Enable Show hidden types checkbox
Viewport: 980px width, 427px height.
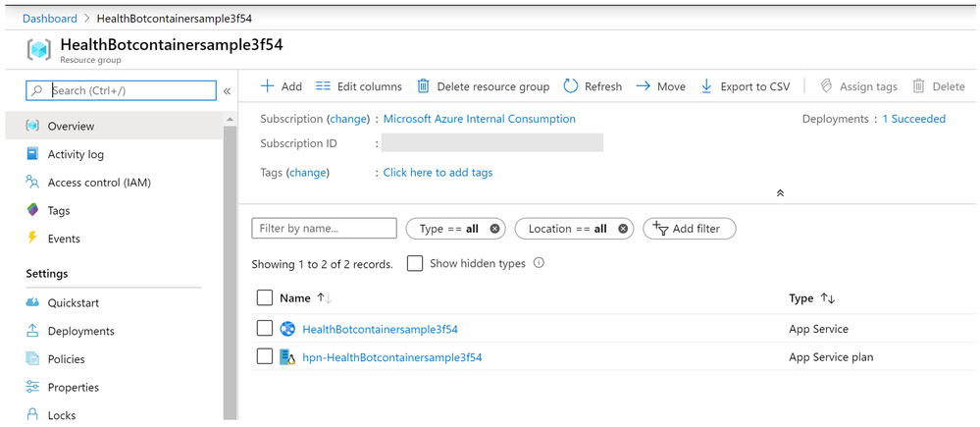coord(414,263)
